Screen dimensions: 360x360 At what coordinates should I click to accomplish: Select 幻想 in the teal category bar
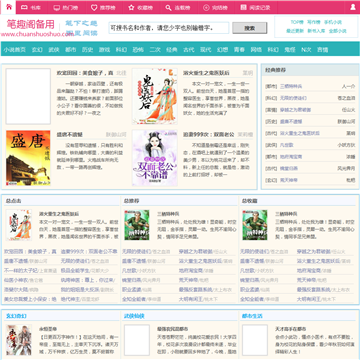222,50
